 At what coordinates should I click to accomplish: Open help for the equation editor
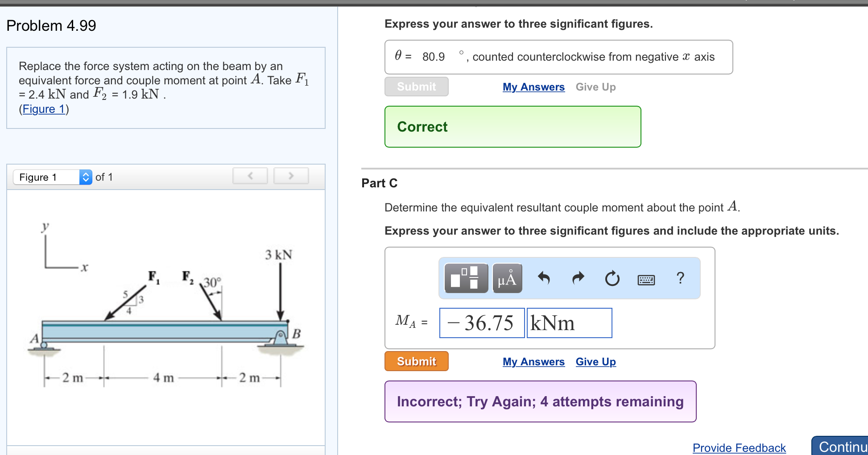[x=681, y=278]
